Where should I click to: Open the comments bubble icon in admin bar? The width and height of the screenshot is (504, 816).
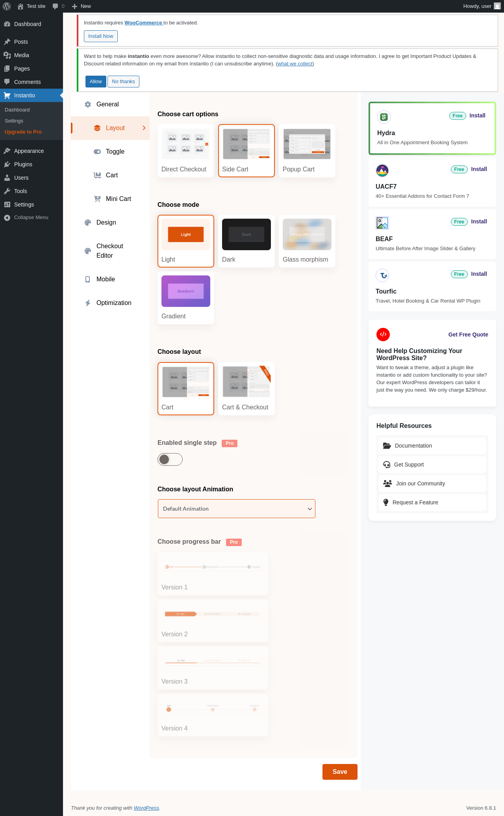[56, 6]
